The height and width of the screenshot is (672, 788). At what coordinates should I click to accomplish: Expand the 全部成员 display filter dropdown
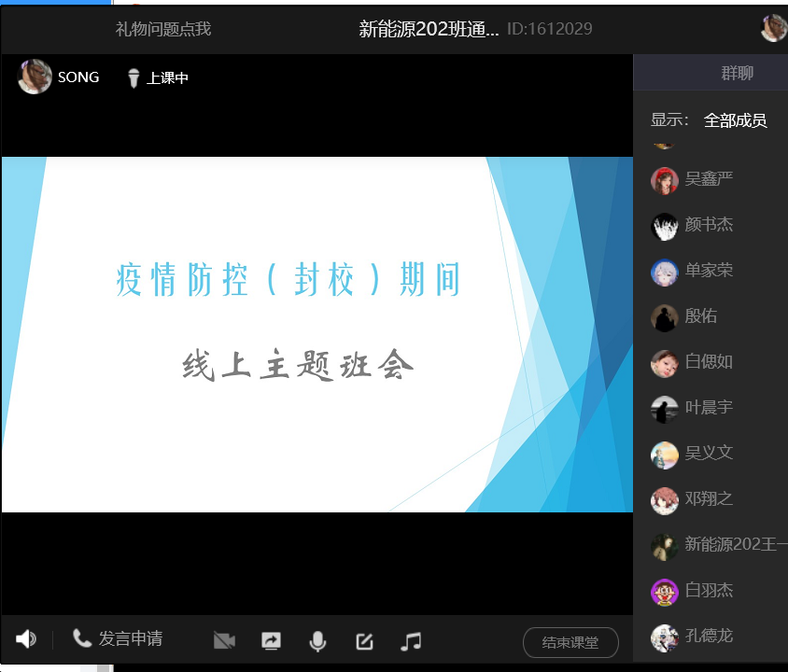coord(735,120)
